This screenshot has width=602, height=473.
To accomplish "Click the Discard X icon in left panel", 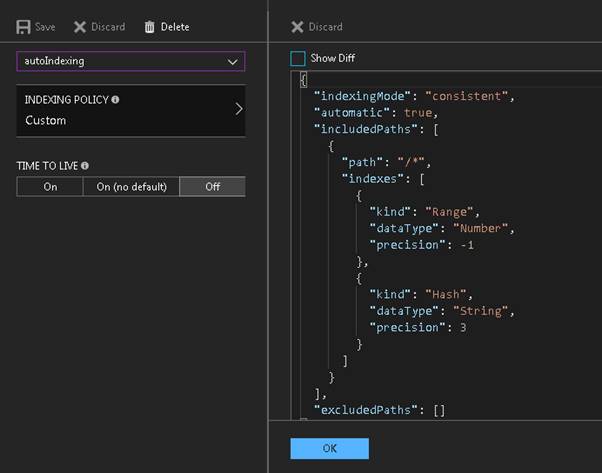I will (x=80, y=27).
